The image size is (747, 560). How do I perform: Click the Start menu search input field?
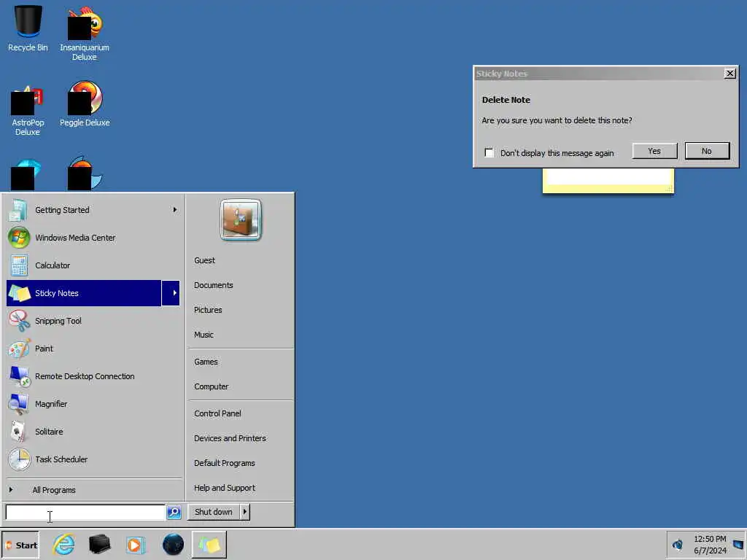(x=85, y=513)
